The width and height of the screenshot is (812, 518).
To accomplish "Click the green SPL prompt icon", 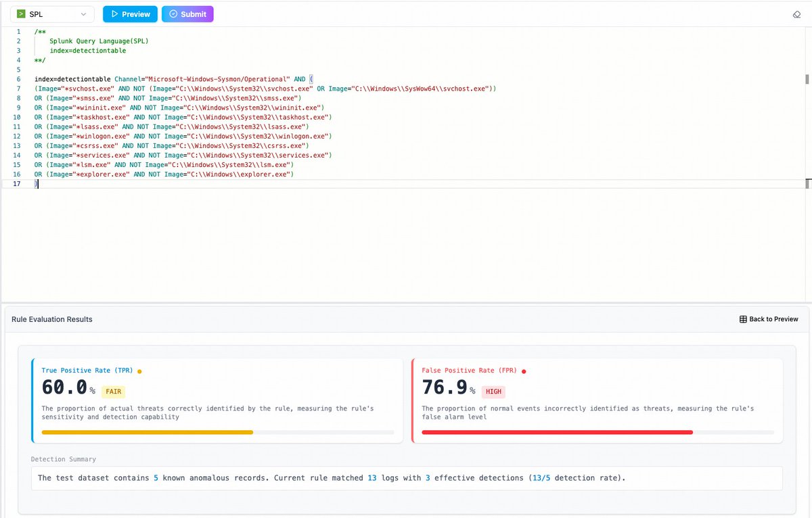I will [x=21, y=14].
